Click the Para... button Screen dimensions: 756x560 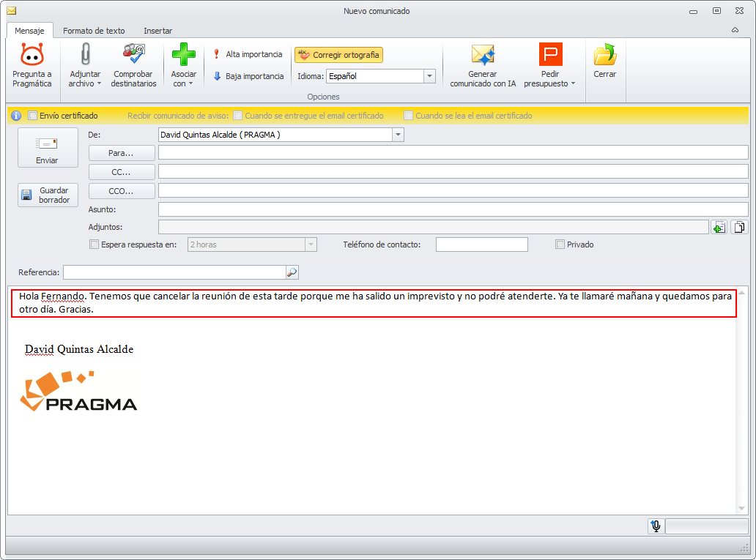(122, 153)
